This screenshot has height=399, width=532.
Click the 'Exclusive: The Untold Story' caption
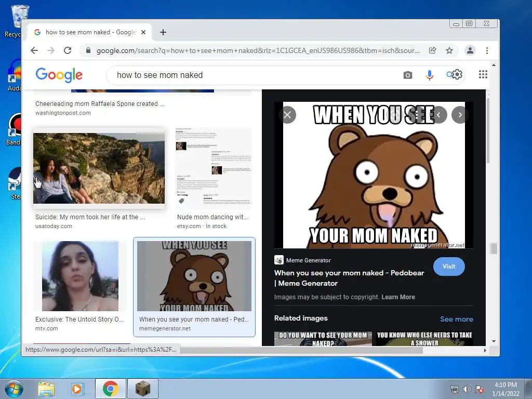coord(79,320)
